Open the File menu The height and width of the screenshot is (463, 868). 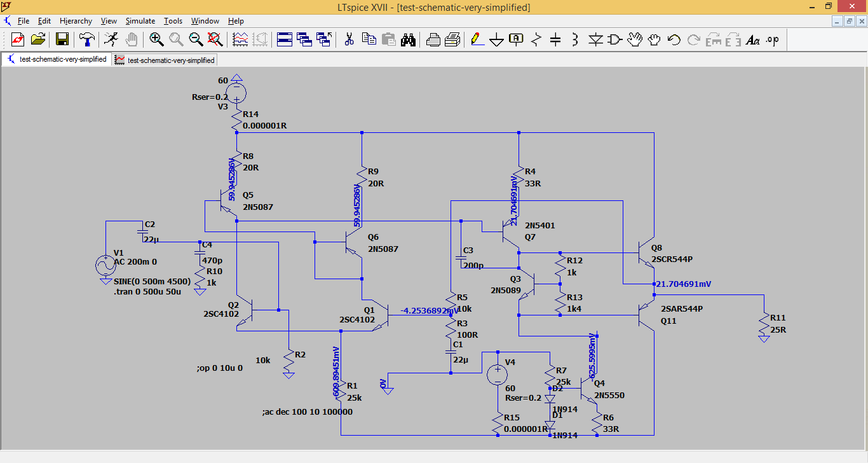pos(24,21)
